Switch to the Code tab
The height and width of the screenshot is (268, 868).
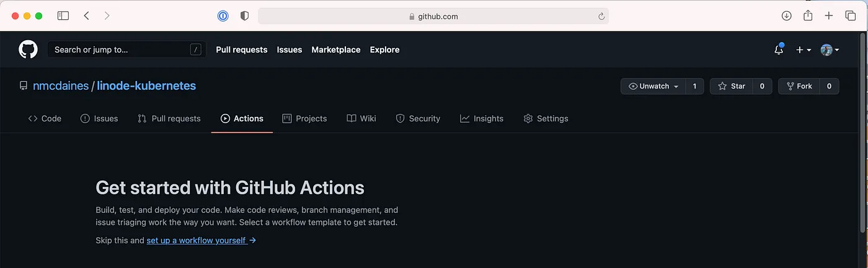pos(45,118)
